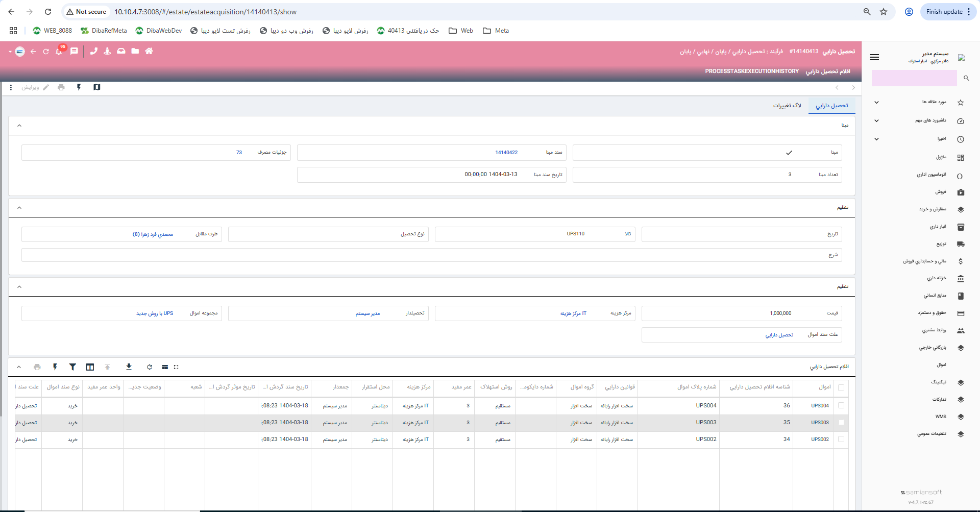Click the ویرایش edit button
Viewport: 980px width, 512px height.
[35, 88]
